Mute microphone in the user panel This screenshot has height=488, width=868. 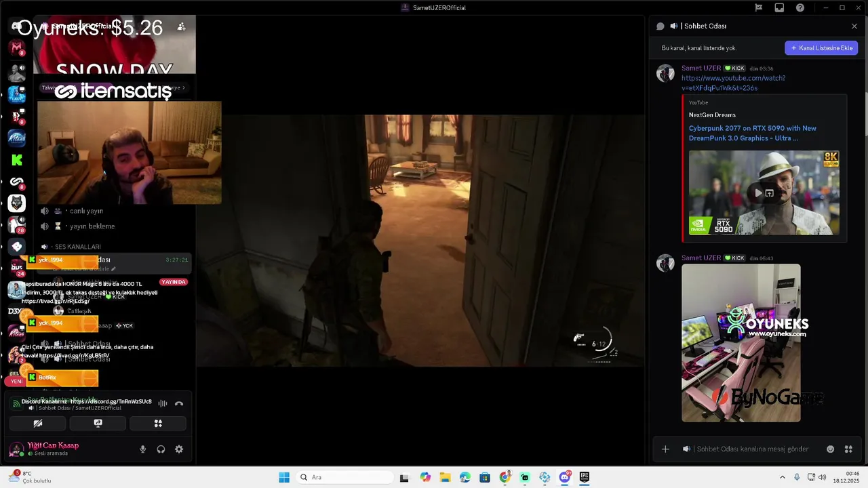(142, 449)
